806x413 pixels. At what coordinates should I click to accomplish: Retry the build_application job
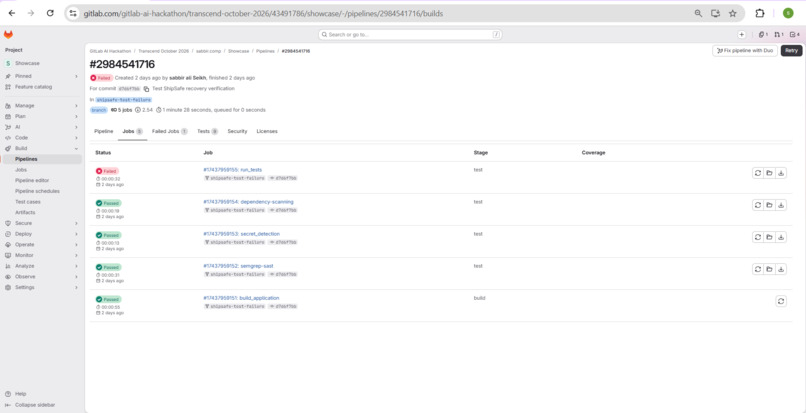coord(781,301)
